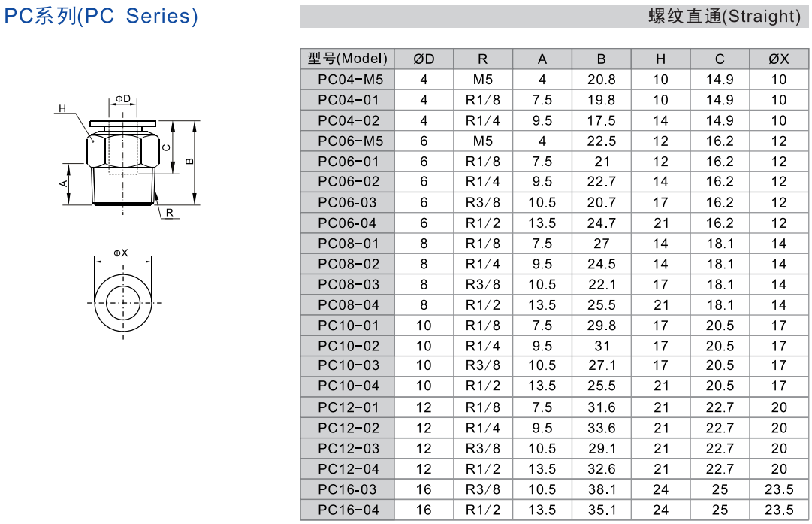This screenshot has height=524, width=812.
Task: Click the center of the top-view circle drawing
Action: (x=122, y=301)
